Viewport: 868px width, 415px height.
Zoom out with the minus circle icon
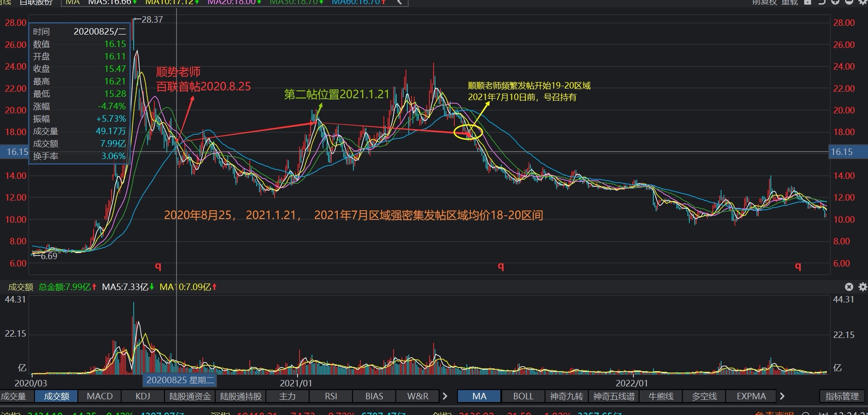(x=849, y=2)
